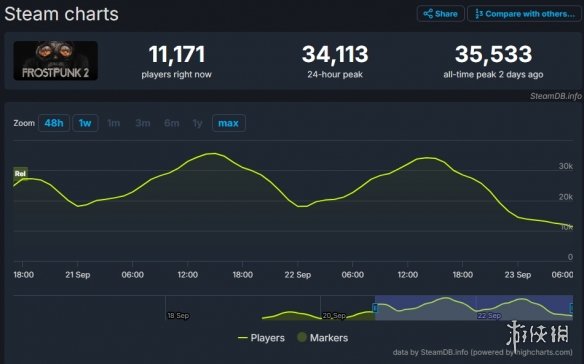This screenshot has height=364, width=584.
Task: Choose the 1m zoom option
Action: [114, 123]
